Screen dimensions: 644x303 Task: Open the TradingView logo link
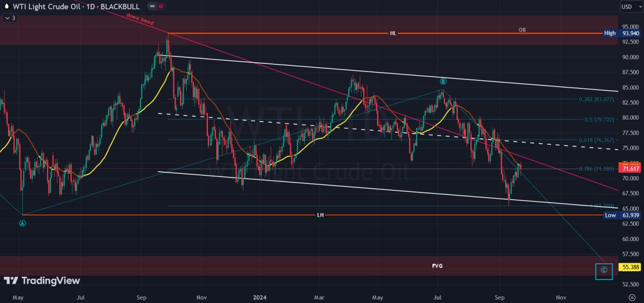[42, 281]
